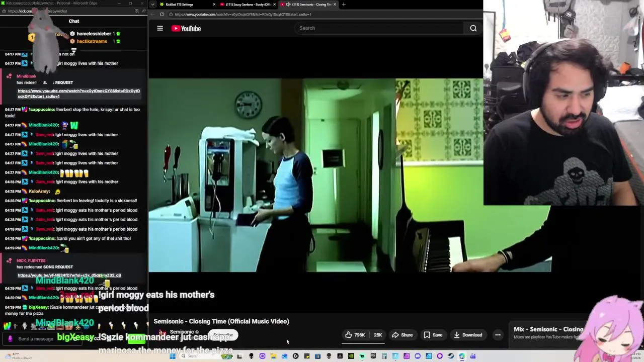This screenshot has width=644, height=362.
Task: Go to the YouTube home logo
Action: 186,29
